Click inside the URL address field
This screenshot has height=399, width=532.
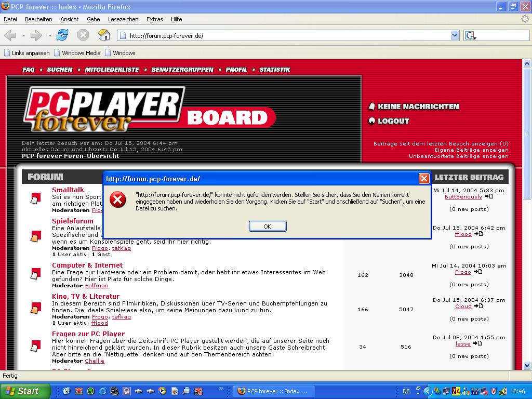pos(288,35)
